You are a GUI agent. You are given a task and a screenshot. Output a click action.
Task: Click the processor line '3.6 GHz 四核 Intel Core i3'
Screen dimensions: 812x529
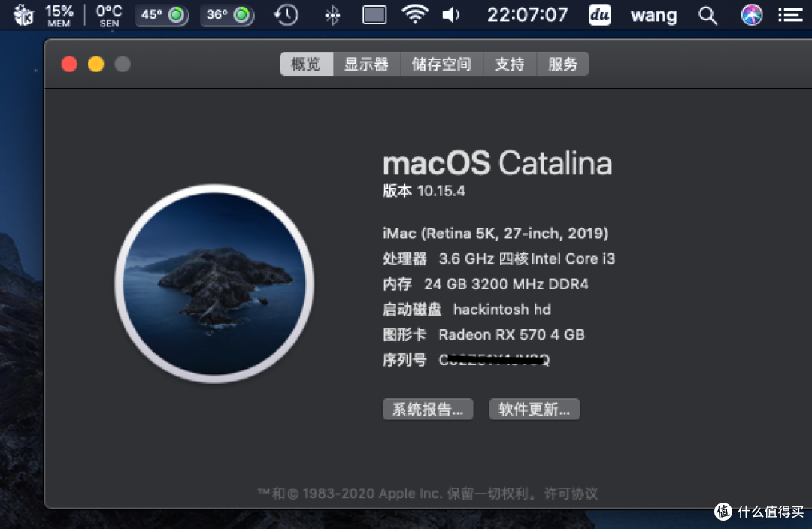click(526, 258)
